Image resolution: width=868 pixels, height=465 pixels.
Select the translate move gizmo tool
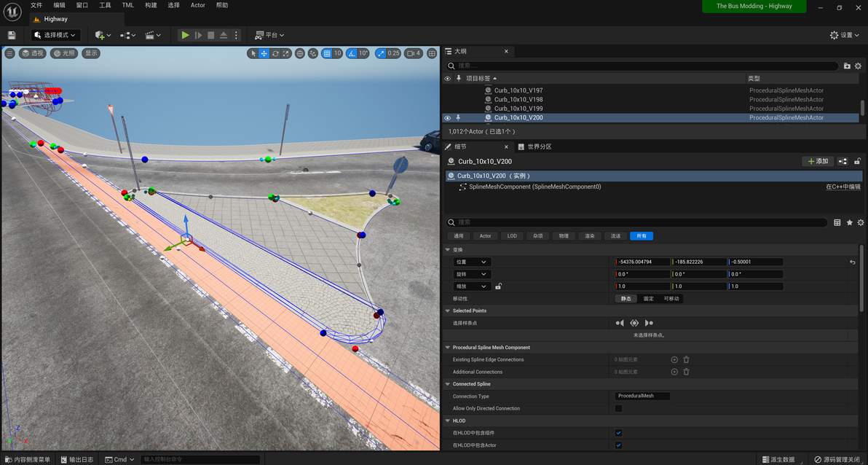pyautogui.click(x=264, y=53)
